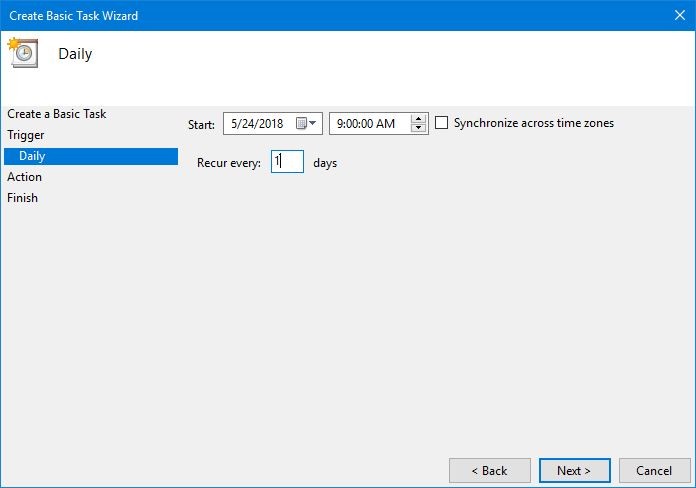Select the year 2018 in start date
Screen dimensions: 696x488
(x=271, y=124)
